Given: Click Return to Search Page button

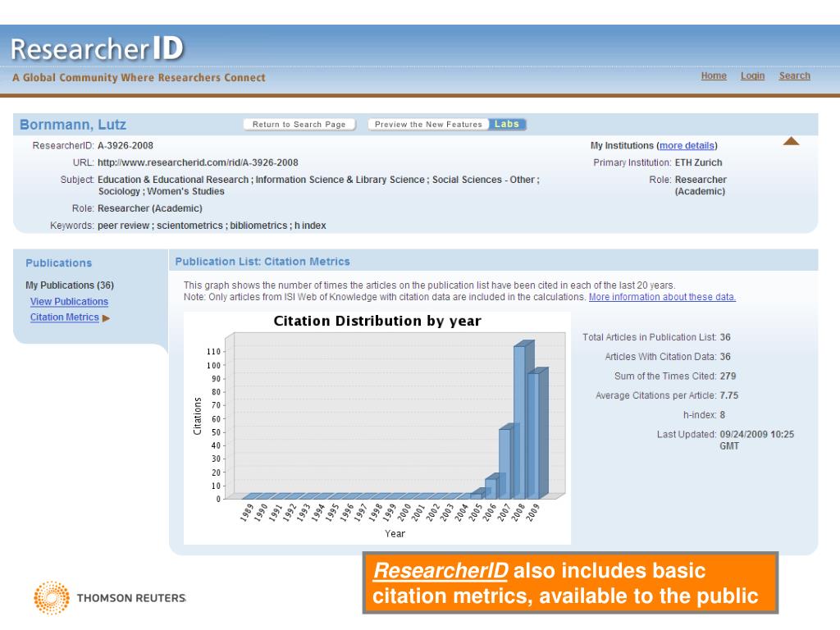Looking at the screenshot, I should click(299, 125).
